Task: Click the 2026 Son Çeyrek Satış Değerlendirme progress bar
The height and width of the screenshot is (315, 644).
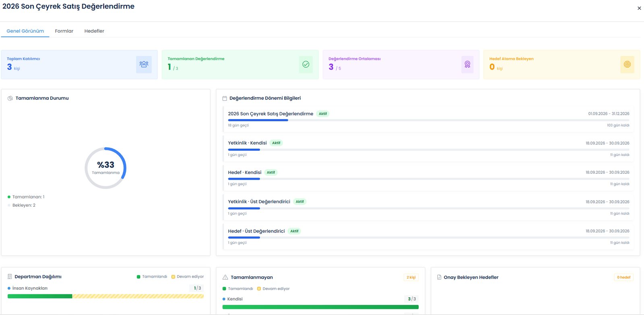Action: 429,120
